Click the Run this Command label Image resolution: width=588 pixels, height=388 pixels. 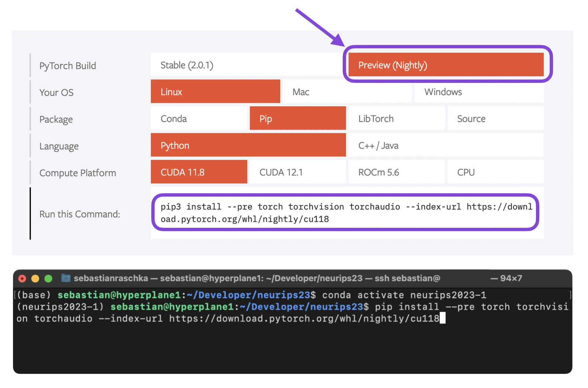pyautogui.click(x=80, y=214)
